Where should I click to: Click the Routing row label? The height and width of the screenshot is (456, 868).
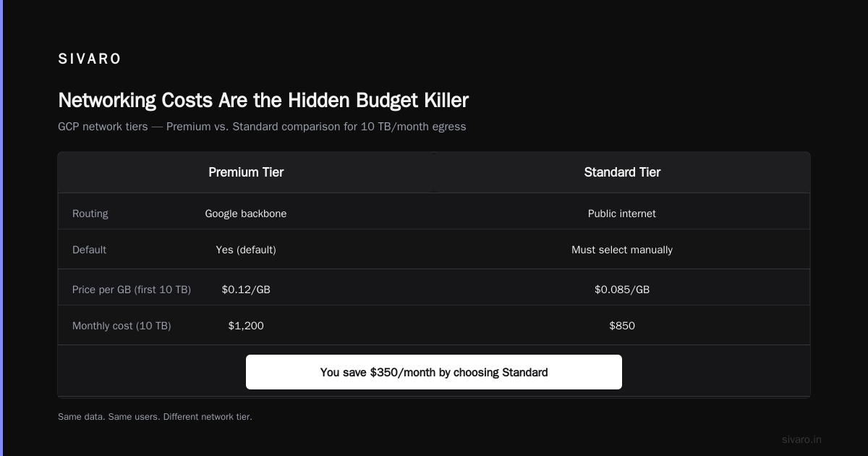(90, 214)
